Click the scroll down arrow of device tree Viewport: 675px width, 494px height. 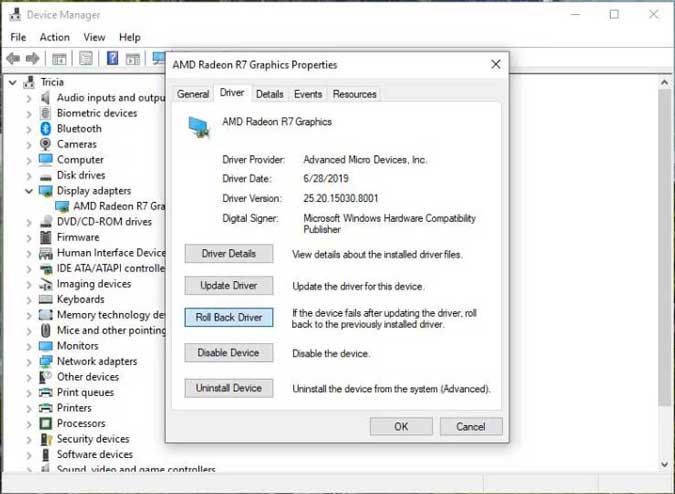click(x=665, y=464)
